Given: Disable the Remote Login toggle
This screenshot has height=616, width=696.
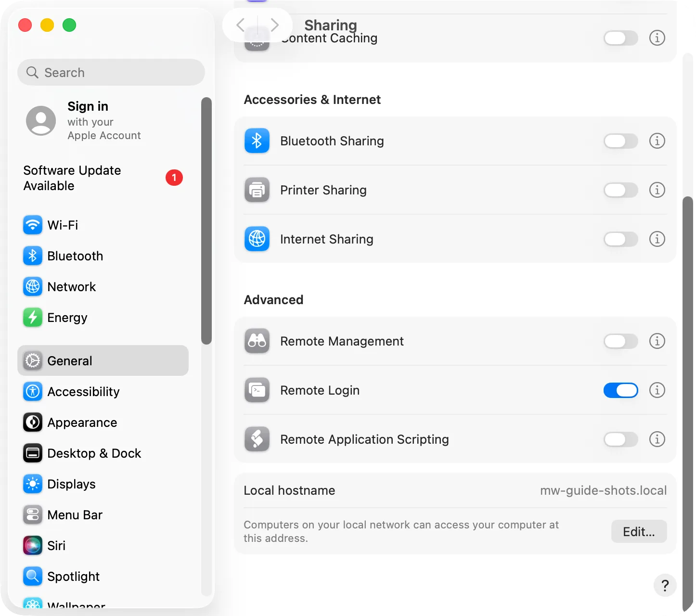Looking at the screenshot, I should [621, 390].
